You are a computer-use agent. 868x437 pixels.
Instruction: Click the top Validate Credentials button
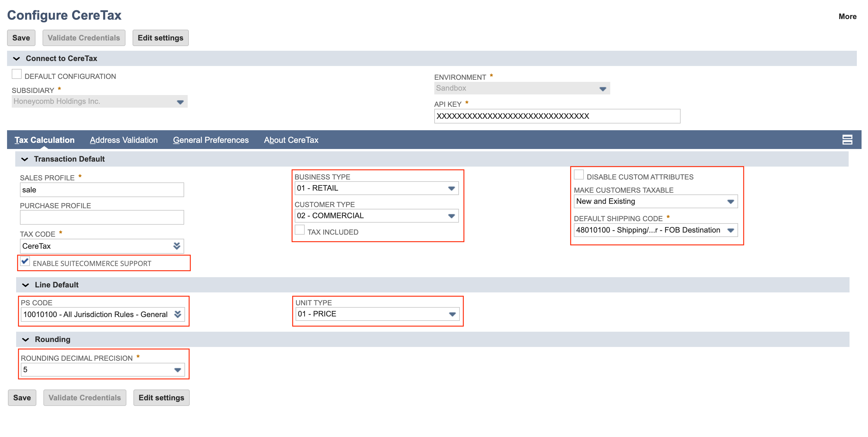pyautogui.click(x=84, y=38)
